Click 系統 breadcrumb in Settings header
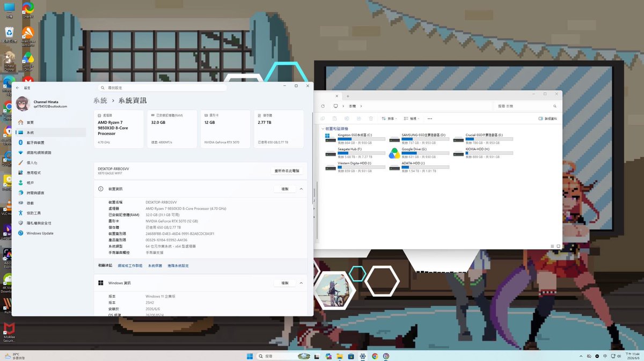The width and height of the screenshot is (644, 361). 100,101
